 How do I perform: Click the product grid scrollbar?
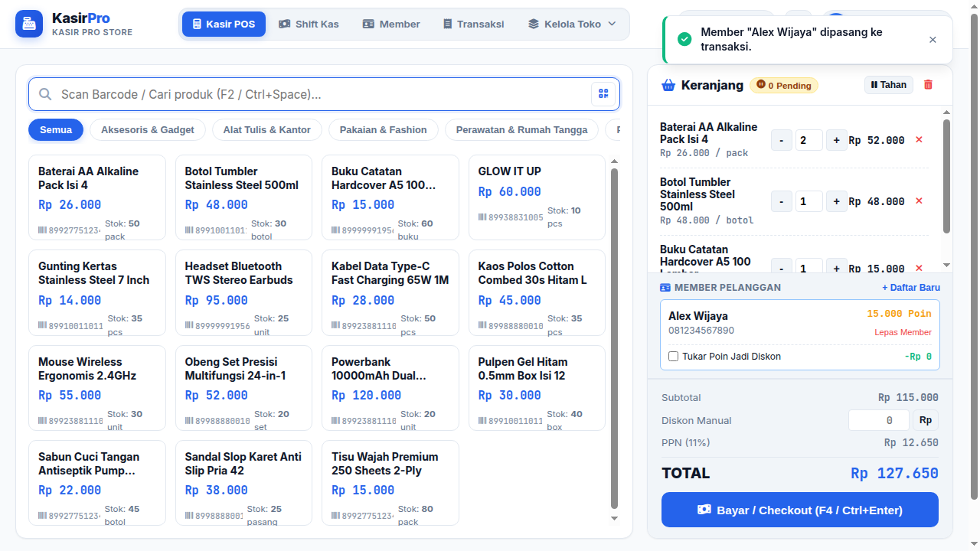click(613, 339)
